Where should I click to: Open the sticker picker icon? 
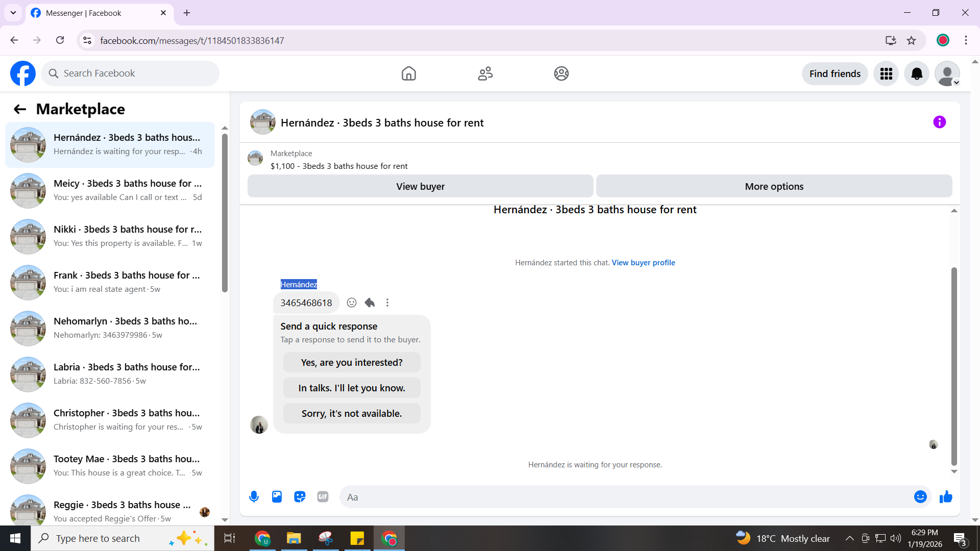300,497
